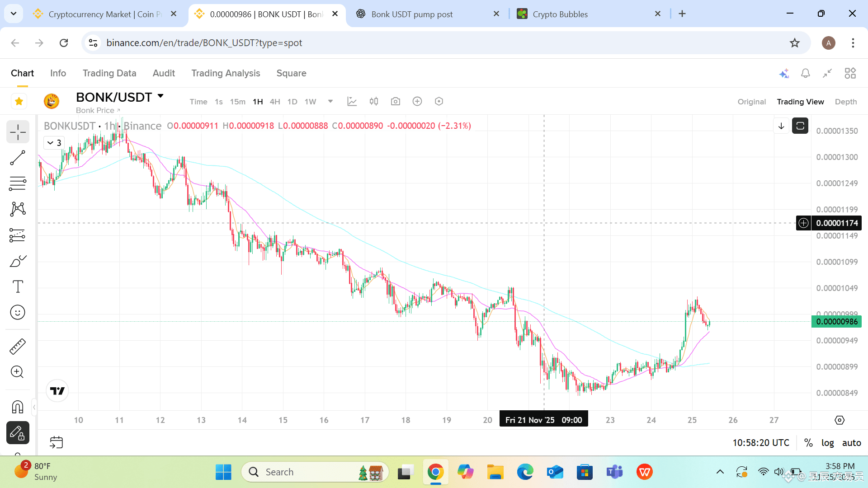Open the hexagon chart settings icon
868x488 pixels.
coord(439,102)
